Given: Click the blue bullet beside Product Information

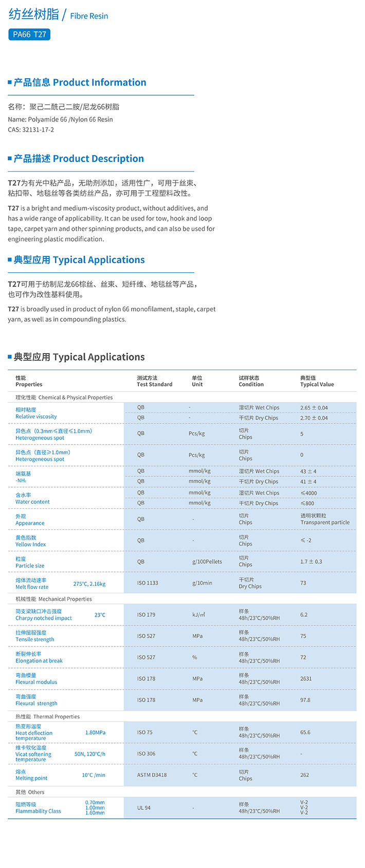Looking at the screenshot, I should (10, 82).
